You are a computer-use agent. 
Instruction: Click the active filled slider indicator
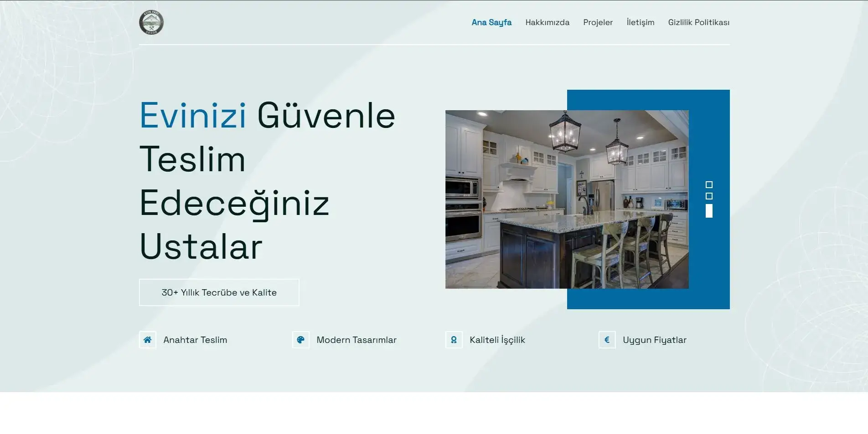click(x=709, y=211)
